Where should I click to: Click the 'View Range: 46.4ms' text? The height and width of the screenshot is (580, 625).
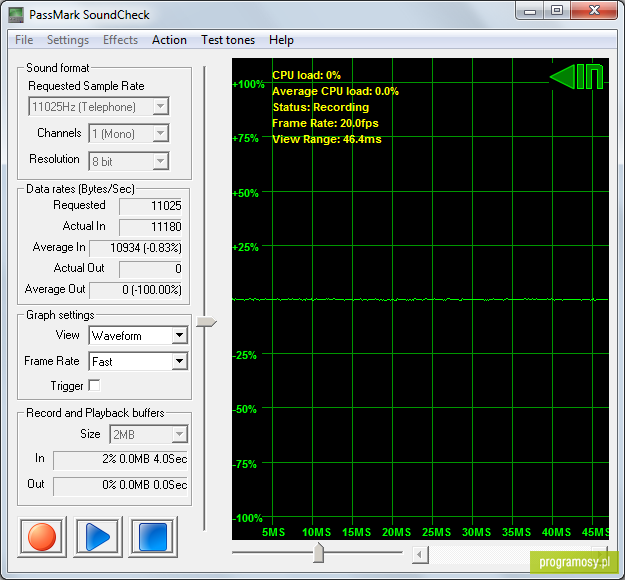pos(327,139)
